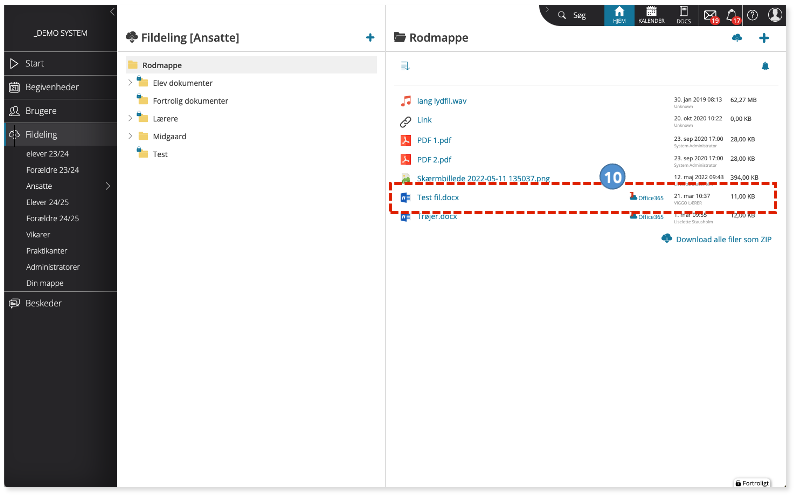Viewport: 797px width, 499px height.
Task: Expand the Lærere folder chevron
Action: (130, 118)
